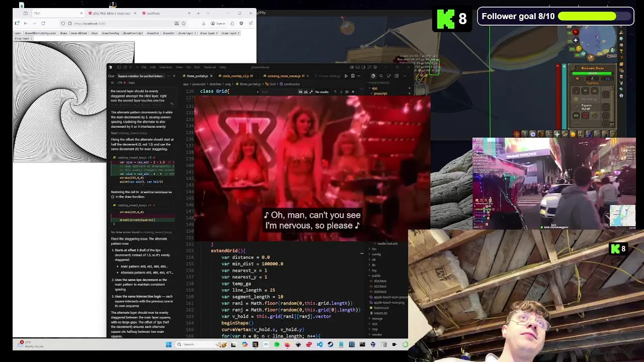Screen dimensions: 644x362
Task: Expand the storage folder in the explorer
Action: point(377,318)
